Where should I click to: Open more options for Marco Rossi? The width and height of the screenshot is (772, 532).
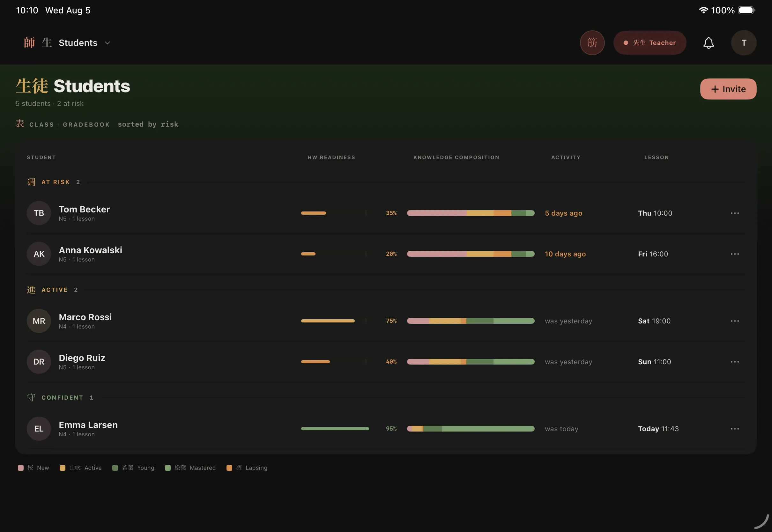pyautogui.click(x=734, y=321)
